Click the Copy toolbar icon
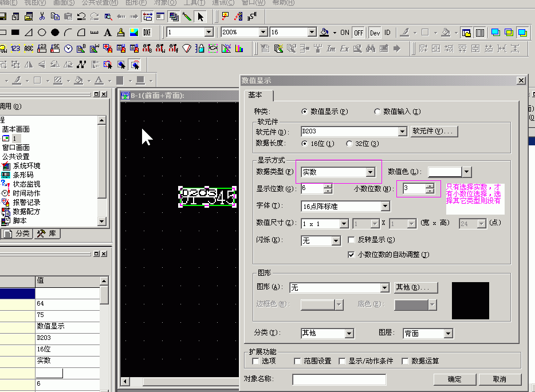Viewport: 535px width, 392px height. tap(55, 16)
